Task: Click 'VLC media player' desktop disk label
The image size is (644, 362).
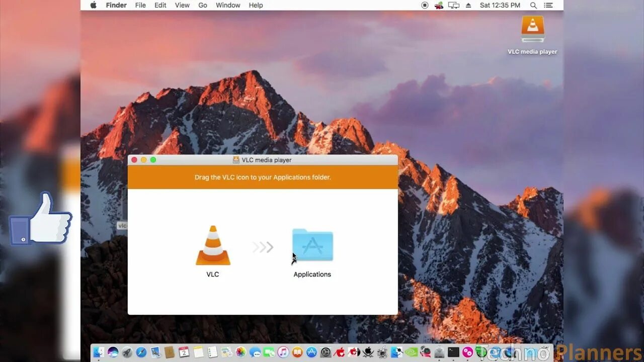Action: [532, 52]
